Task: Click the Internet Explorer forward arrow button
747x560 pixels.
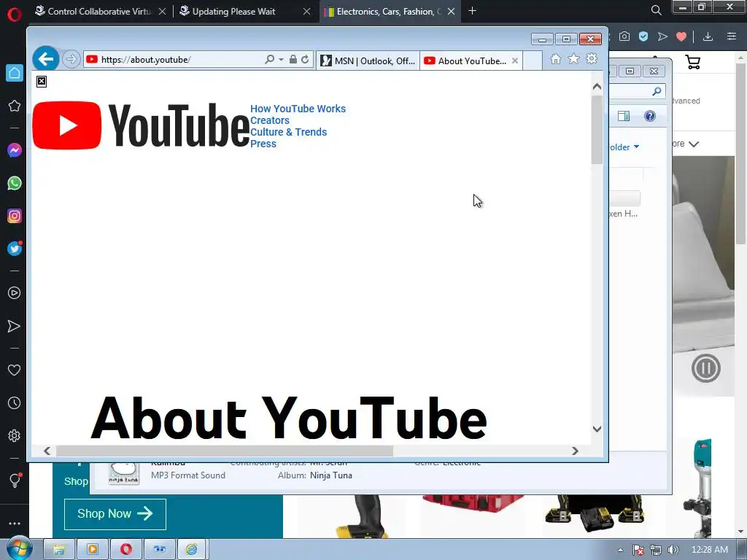Action: tap(71, 60)
